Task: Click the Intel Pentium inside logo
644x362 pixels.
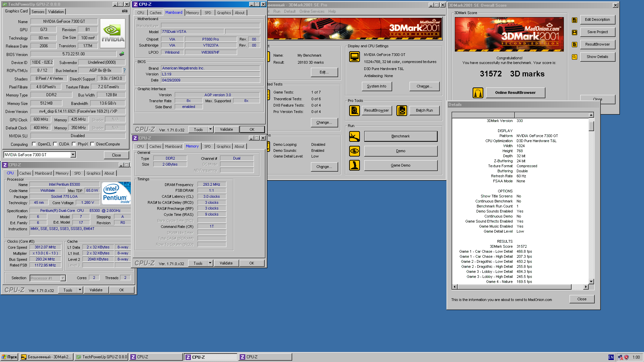Action: point(116,193)
